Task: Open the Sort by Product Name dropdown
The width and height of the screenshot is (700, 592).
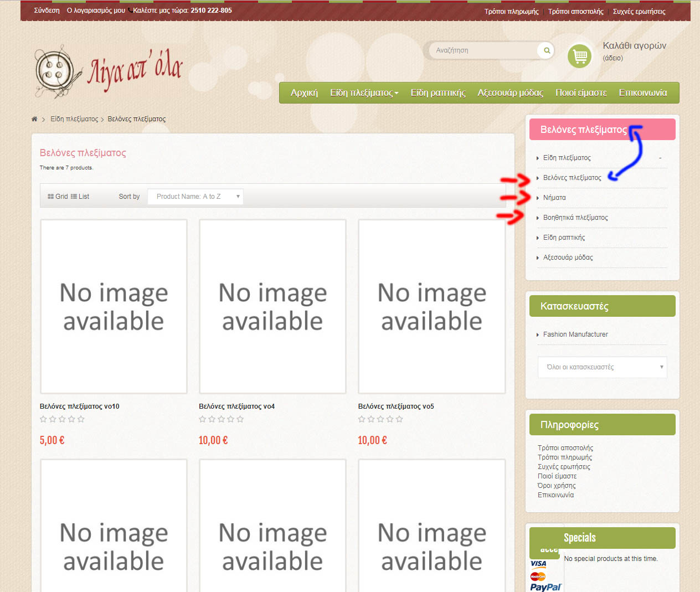Action: [195, 197]
